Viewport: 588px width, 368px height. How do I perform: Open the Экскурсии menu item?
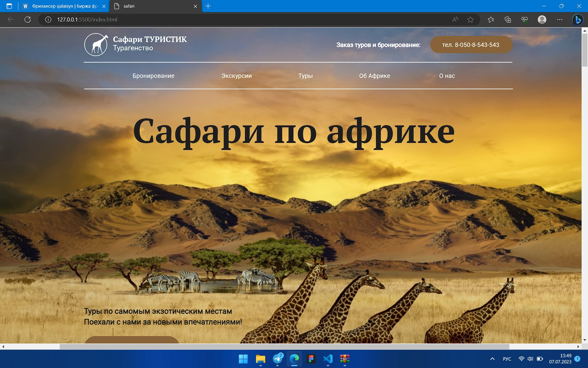click(236, 76)
